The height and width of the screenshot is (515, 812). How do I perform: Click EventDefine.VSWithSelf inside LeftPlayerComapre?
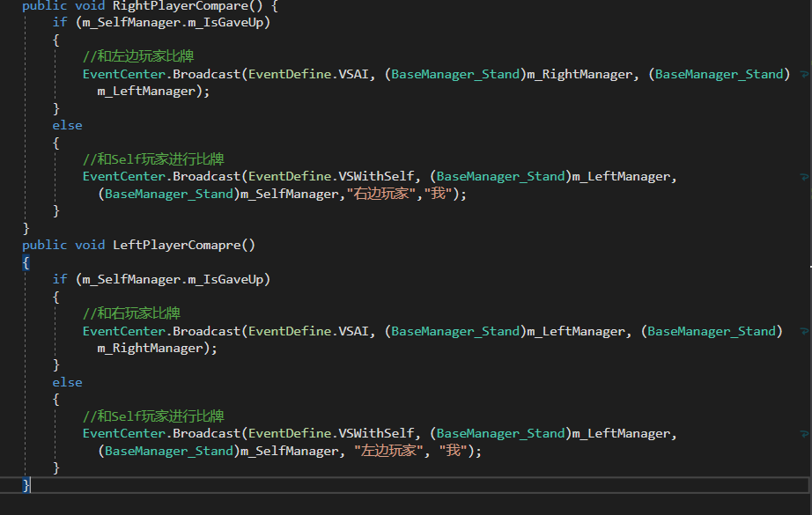coord(331,433)
